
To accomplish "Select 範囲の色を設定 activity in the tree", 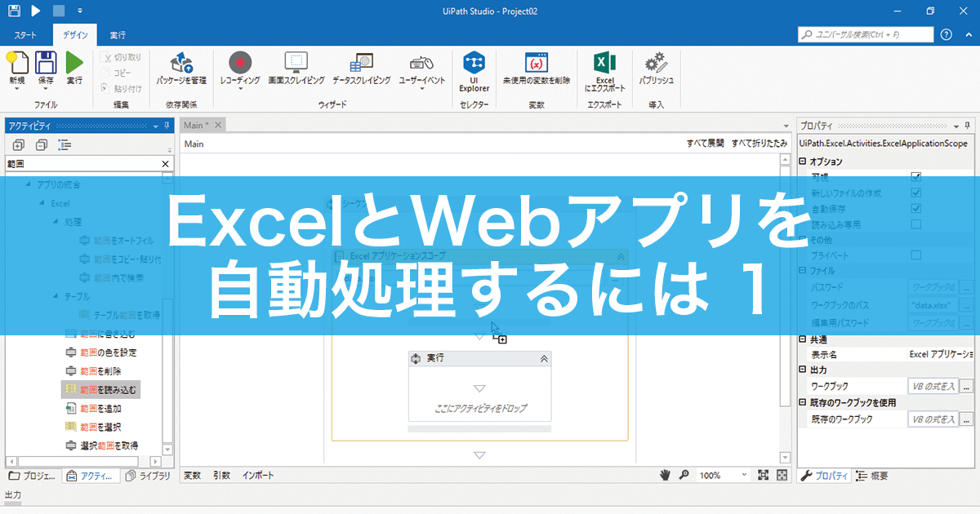I will [x=100, y=352].
